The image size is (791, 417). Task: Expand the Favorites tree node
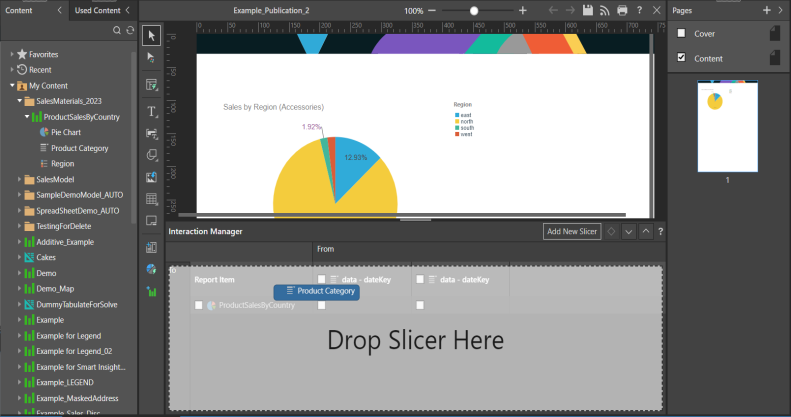click(x=12, y=54)
